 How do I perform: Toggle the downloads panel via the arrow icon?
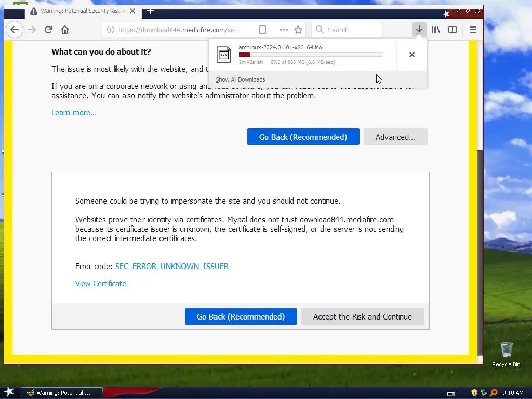[419, 30]
